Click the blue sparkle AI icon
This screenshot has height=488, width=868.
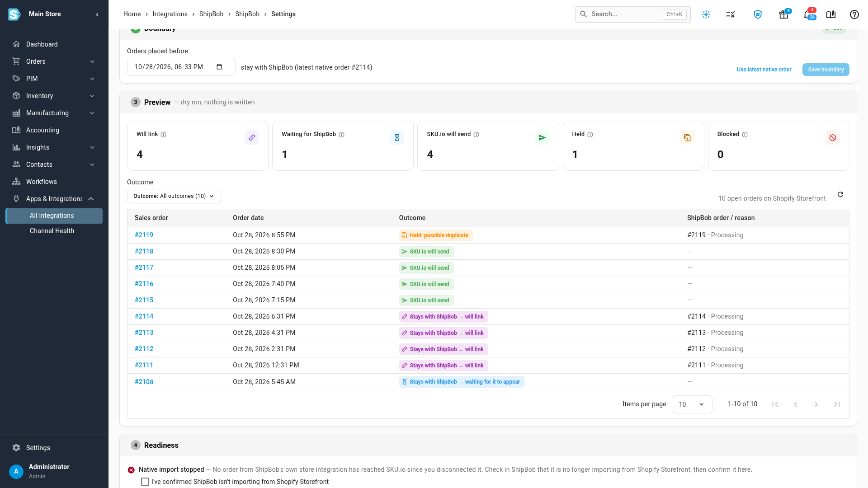point(706,14)
